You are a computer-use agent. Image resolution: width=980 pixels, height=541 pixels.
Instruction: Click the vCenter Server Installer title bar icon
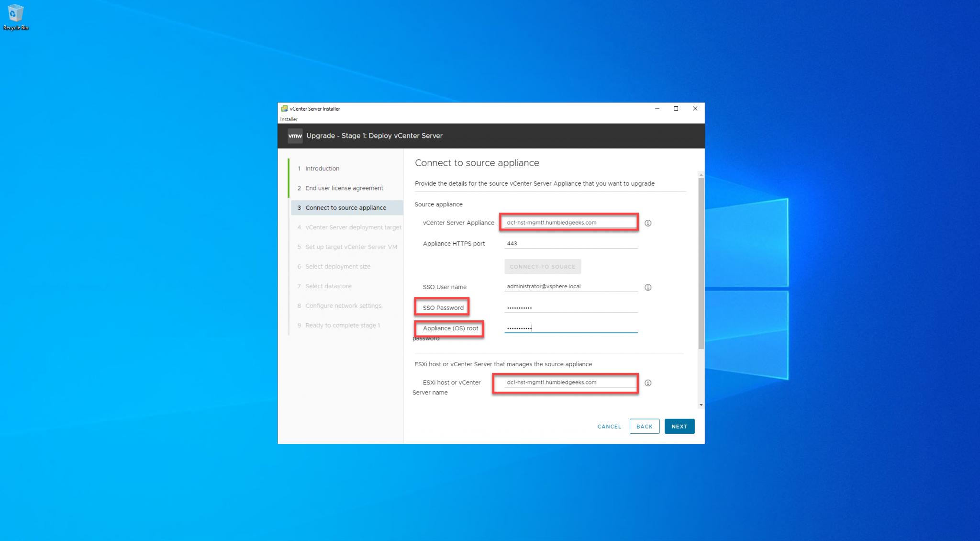284,109
